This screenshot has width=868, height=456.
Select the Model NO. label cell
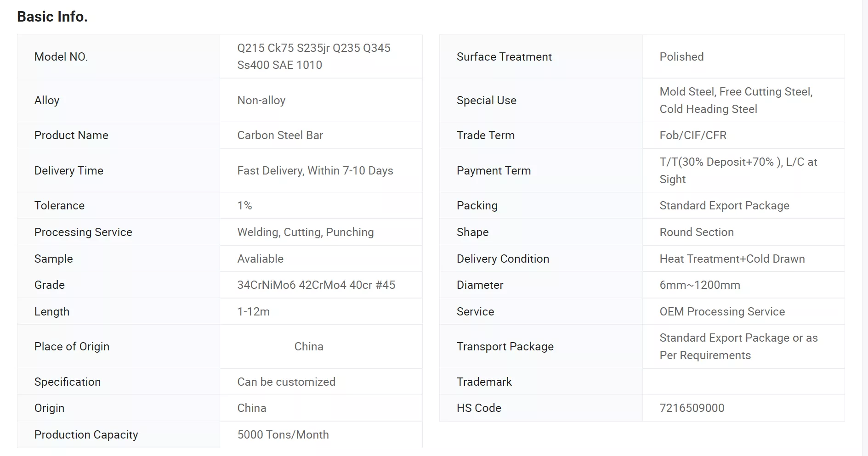pyautogui.click(x=119, y=56)
